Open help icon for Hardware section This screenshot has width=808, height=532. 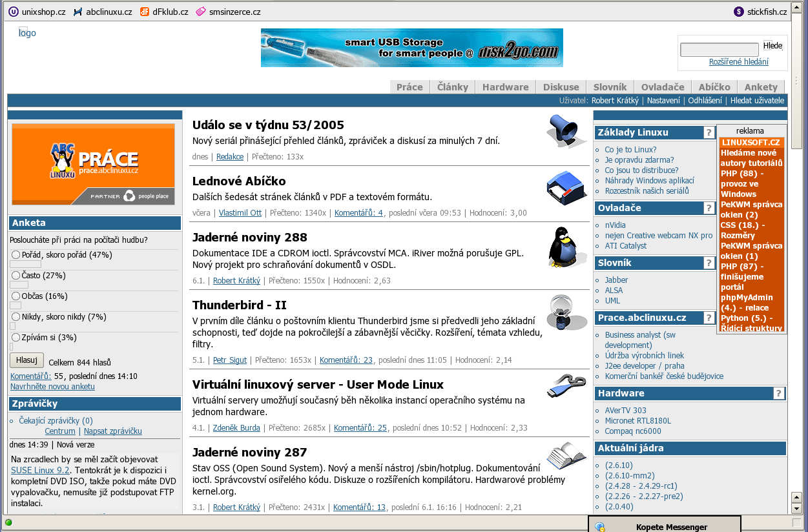tap(779, 394)
